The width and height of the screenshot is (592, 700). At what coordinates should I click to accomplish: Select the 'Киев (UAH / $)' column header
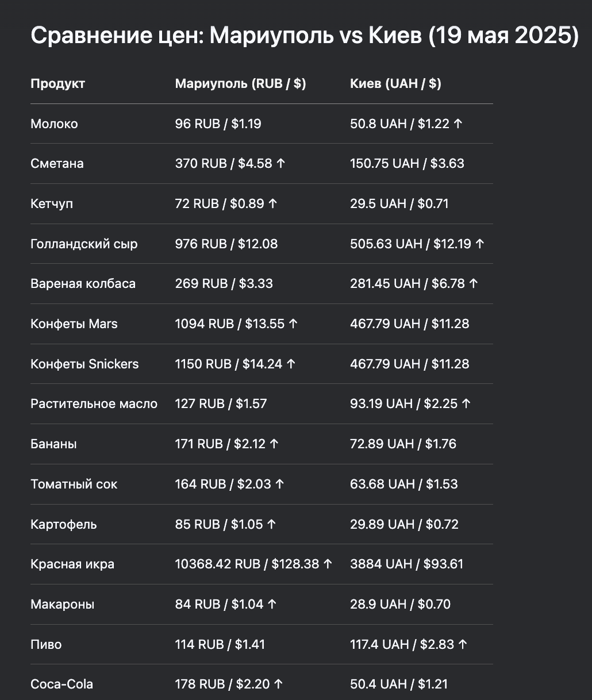tap(395, 83)
